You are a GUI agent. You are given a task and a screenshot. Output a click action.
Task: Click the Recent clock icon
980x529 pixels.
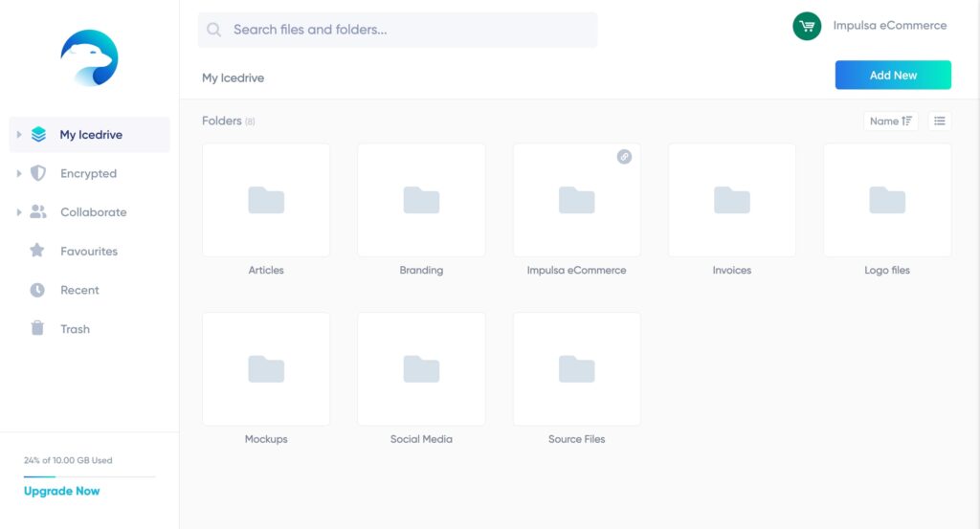point(37,290)
